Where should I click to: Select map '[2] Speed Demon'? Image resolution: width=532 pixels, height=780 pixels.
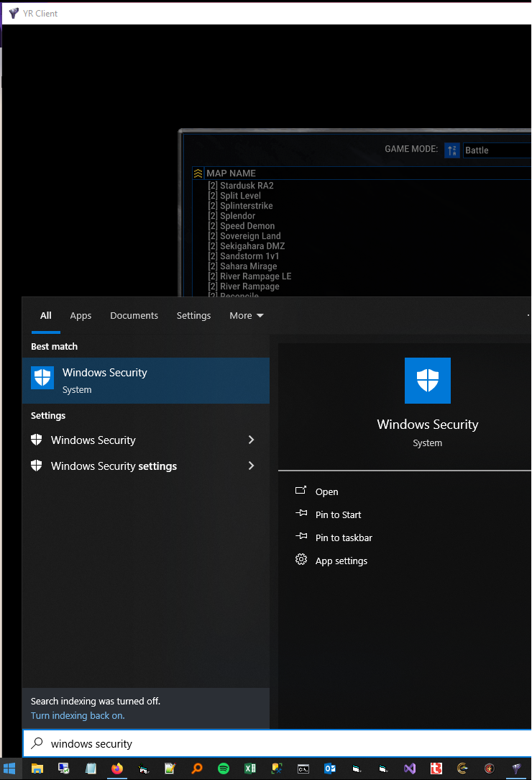point(241,226)
